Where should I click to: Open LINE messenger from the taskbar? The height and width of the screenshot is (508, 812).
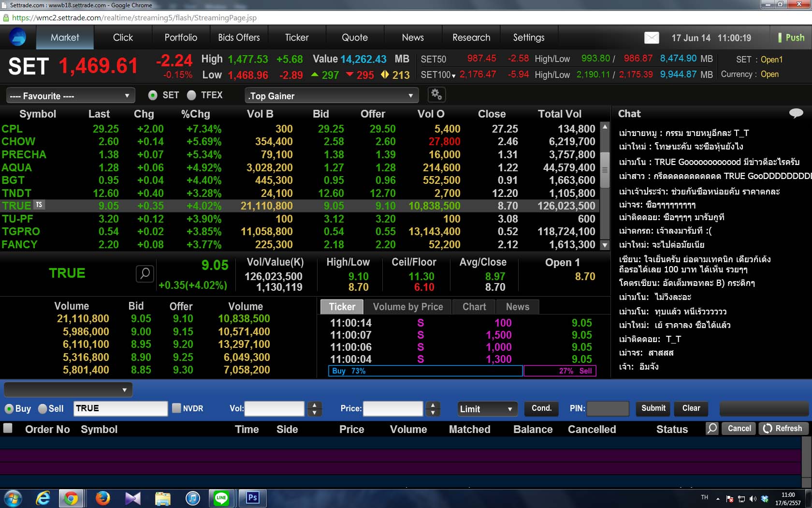pos(221,498)
